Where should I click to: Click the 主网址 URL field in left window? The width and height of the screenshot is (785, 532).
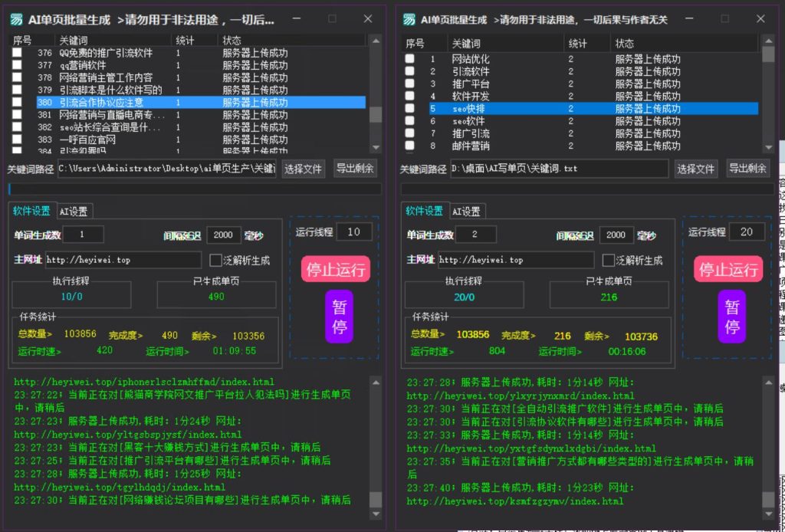[x=123, y=260]
